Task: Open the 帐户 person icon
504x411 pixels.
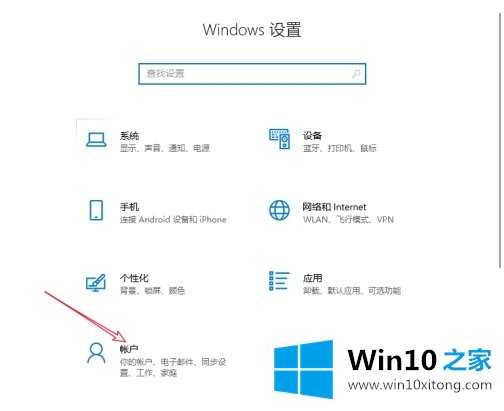Action: point(96,353)
